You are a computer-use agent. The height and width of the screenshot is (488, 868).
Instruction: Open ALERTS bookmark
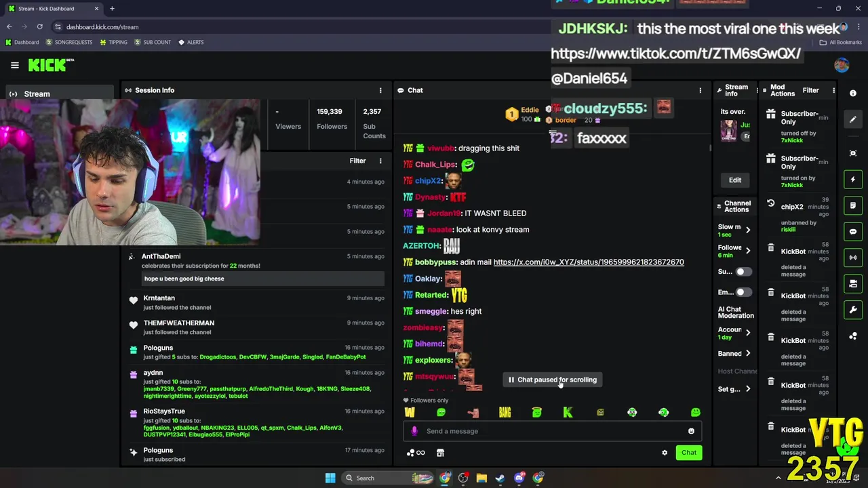coord(191,42)
